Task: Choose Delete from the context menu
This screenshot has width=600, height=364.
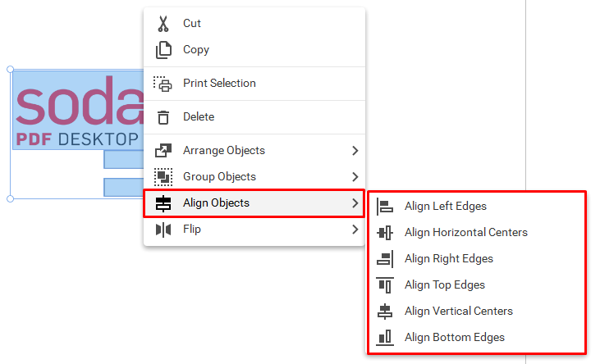Action: 254,117
